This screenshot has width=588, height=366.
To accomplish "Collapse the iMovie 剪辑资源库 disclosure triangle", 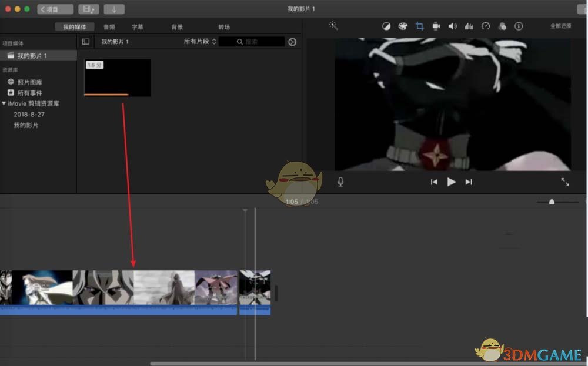I will (x=4, y=103).
